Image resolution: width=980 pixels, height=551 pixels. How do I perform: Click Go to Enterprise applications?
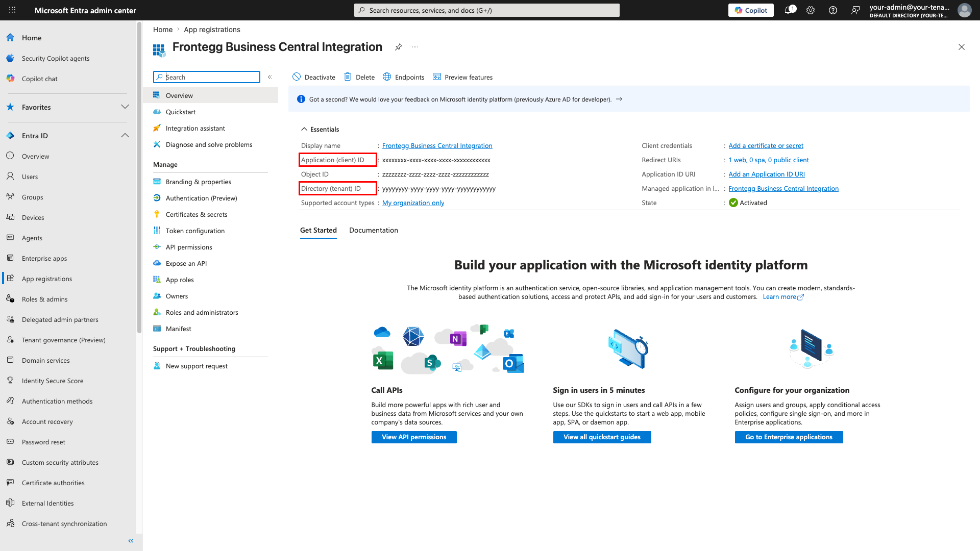(789, 437)
